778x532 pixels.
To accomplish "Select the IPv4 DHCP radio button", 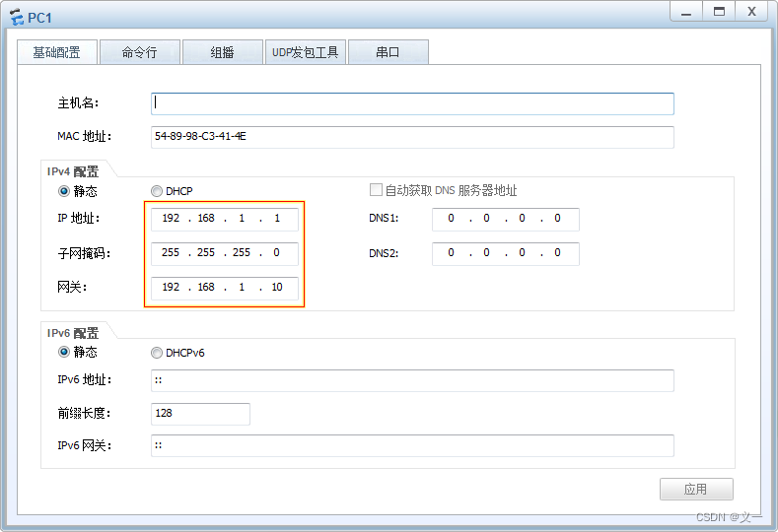I will coord(157,191).
